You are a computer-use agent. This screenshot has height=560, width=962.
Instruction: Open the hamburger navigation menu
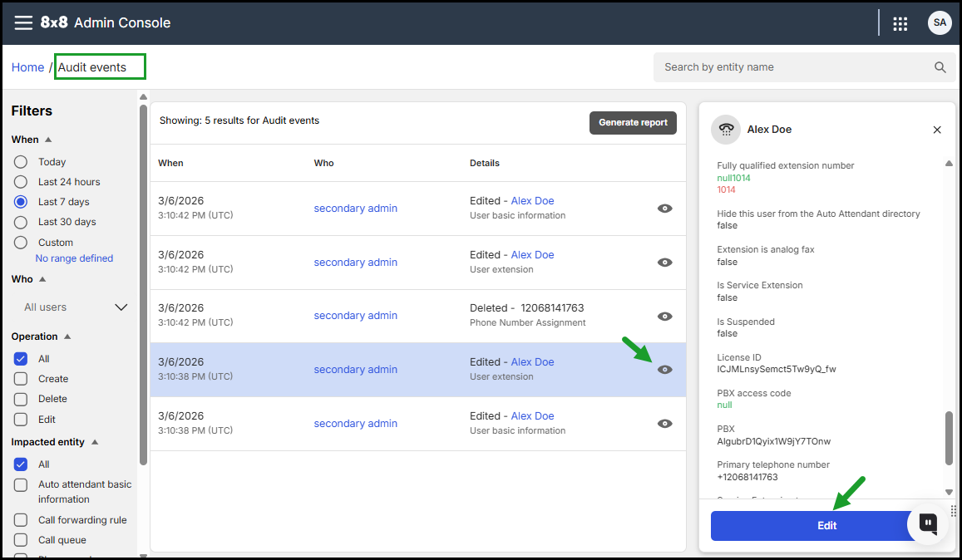tap(23, 22)
